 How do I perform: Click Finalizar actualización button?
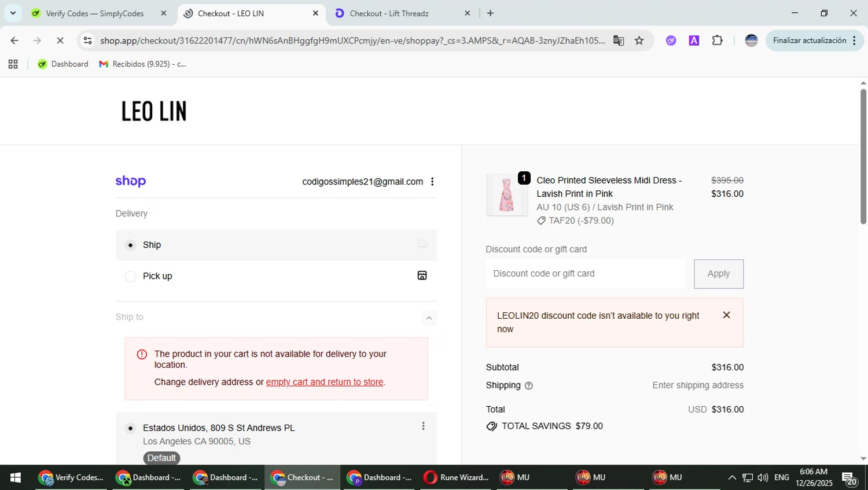click(810, 40)
